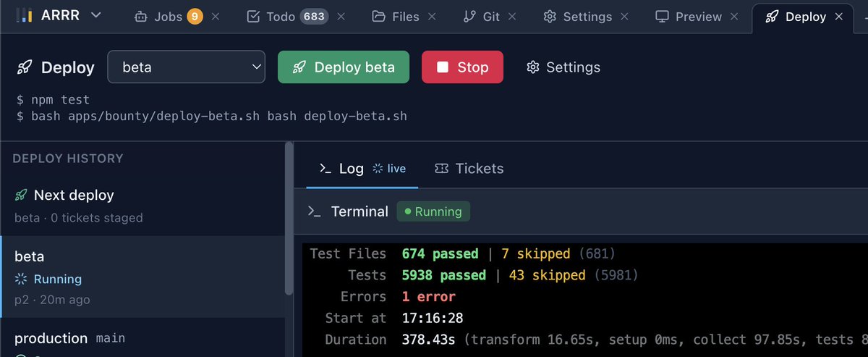The width and height of the screenshot is (868, 357).
Task: Click the Running status badge
Action: tap(434, 211)
